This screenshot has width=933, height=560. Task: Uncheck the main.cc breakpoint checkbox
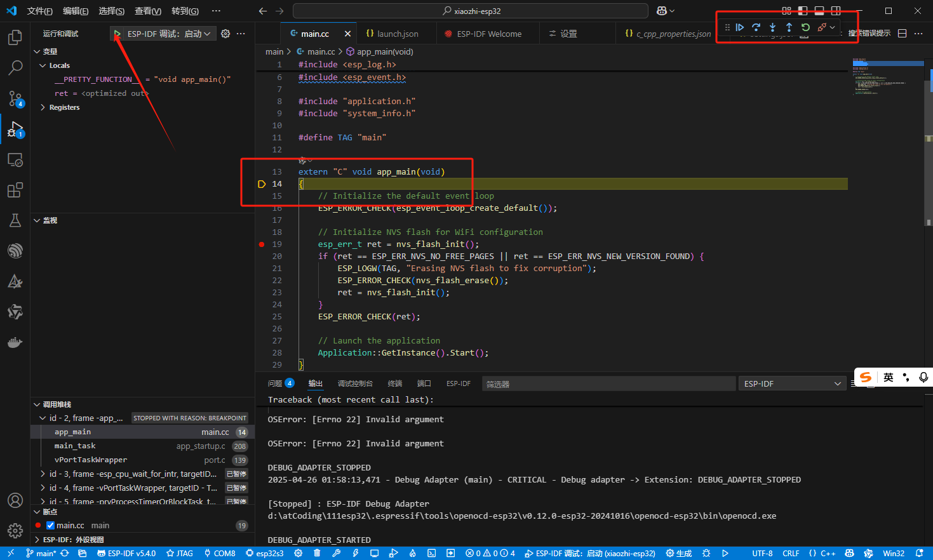click(x=50, y=526)
